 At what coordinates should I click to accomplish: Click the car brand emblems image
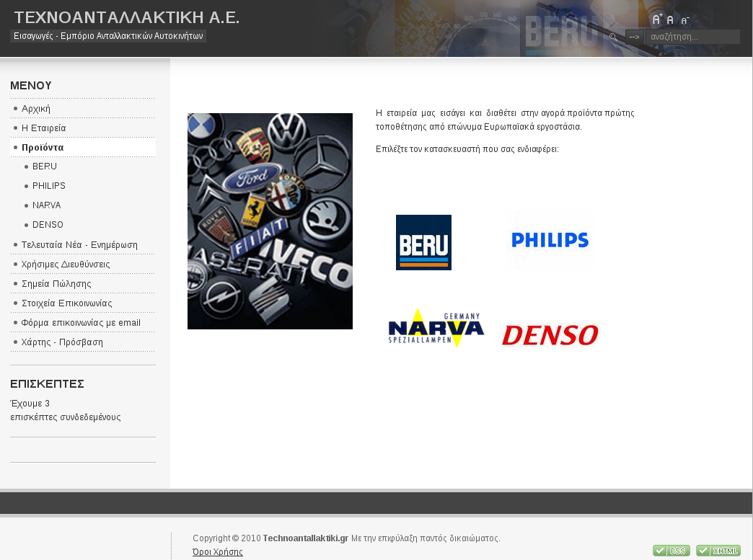pyautogui.click(x=270, y=221)
